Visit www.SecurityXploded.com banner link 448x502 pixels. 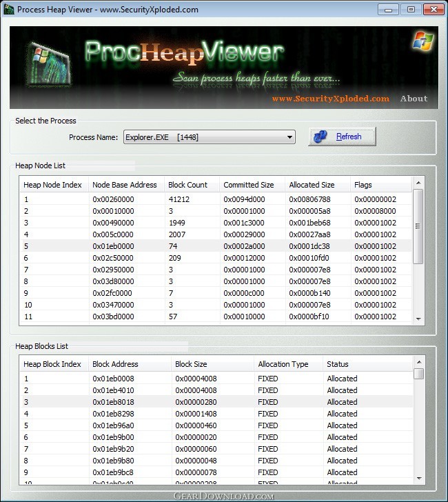tap(331, 99)
